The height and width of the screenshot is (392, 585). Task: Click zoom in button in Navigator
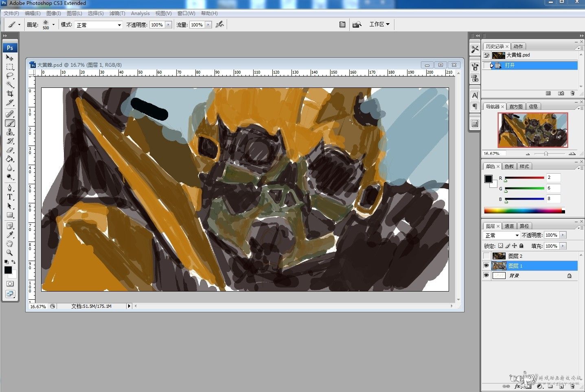point(572,154)
